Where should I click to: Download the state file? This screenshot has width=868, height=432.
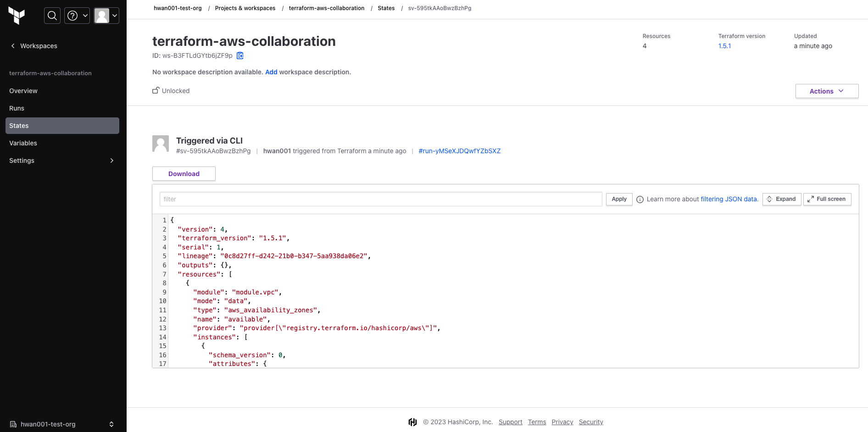pyautogui.click(x=184, y=174)
